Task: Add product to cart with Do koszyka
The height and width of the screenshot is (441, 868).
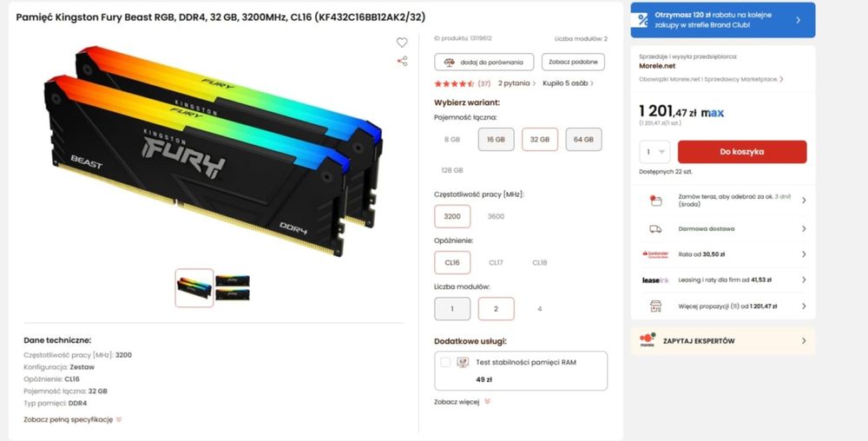Action: coord(742,152)
